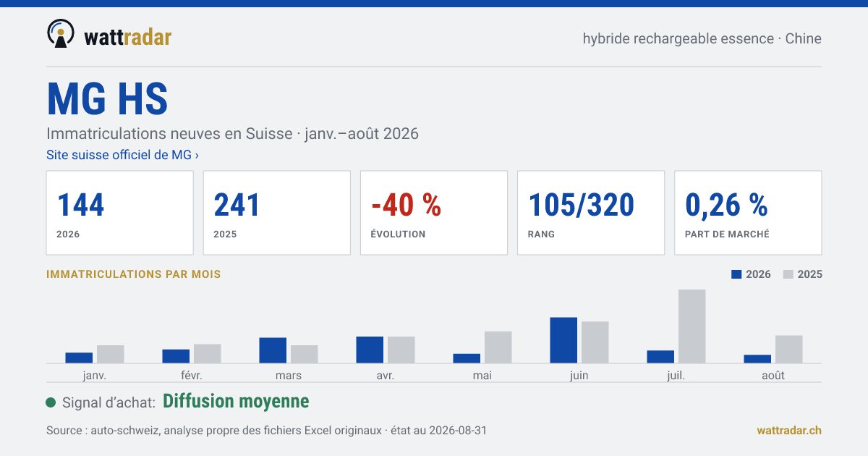Image resolution: width=868 pixels, height=456 pixels.
Task: Click the 'juil.' axis label
Action: tap(676, 375)
